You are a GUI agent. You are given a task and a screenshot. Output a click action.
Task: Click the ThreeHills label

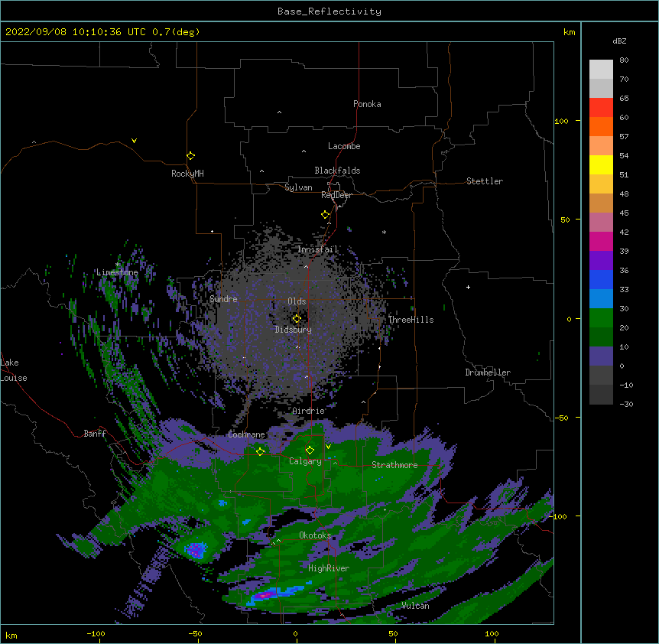[x=411, y=320]
